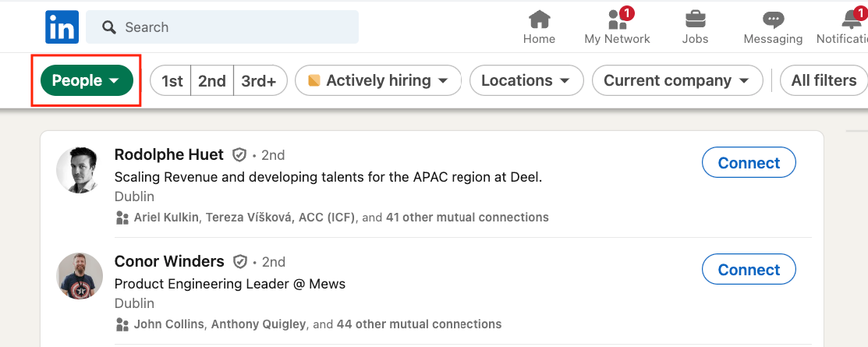
Task: Toggle the 1st connections filter
Action: tap(172, 80)
